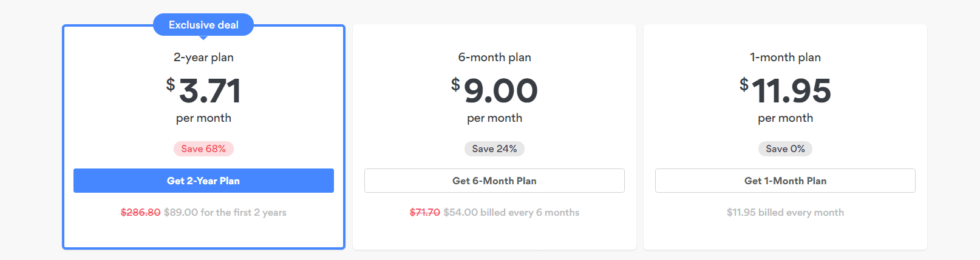Click the Get 1-Month Plan button
Image resolution: width=980 pixels, height=260 pixels.
tap(785, 181)
